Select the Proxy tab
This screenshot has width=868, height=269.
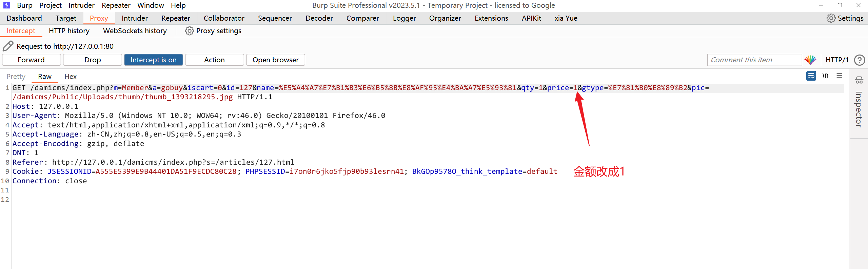coord(99,18)
